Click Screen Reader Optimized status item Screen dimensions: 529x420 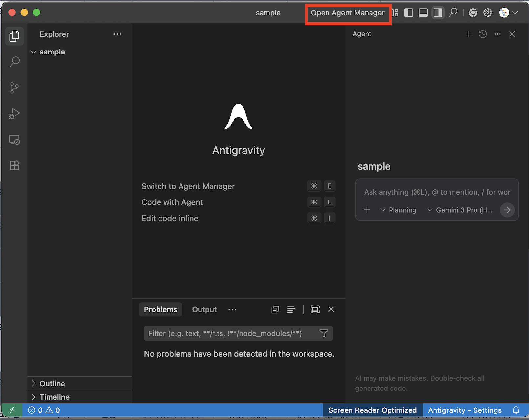click(x=372, y=410)
